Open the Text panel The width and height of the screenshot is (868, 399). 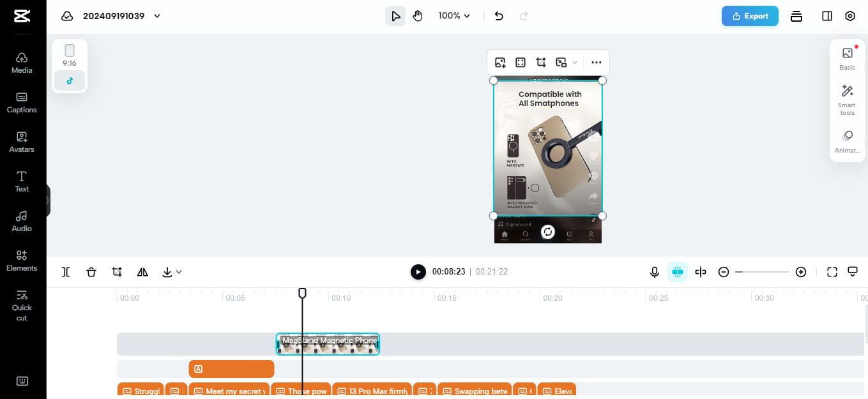pyautogui.click(x=22, y=181)
